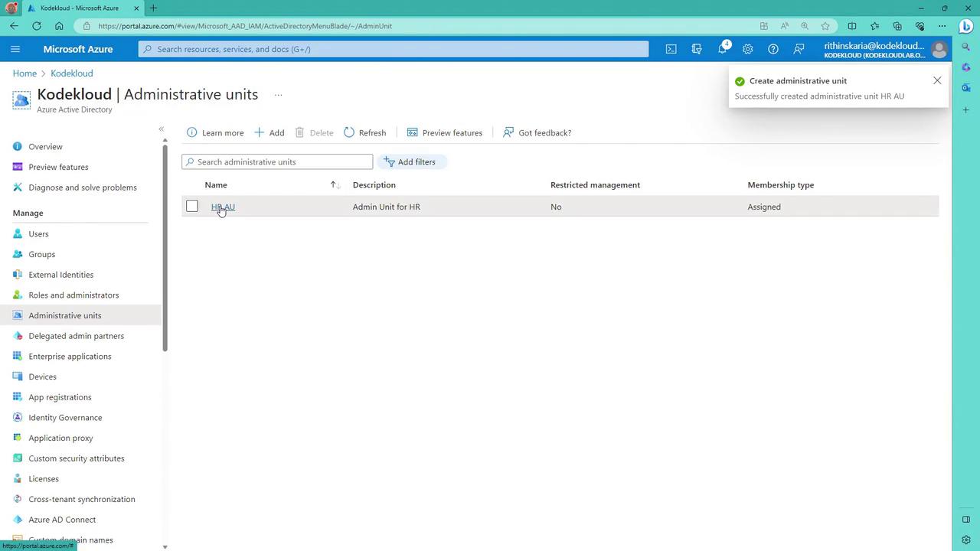Navigate to Devices

[x=42, y=377]
